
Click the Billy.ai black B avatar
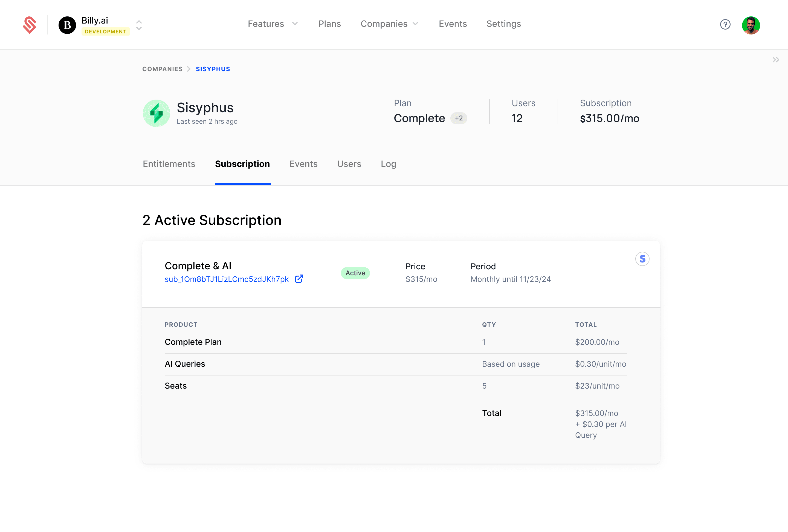click(67, 25)
